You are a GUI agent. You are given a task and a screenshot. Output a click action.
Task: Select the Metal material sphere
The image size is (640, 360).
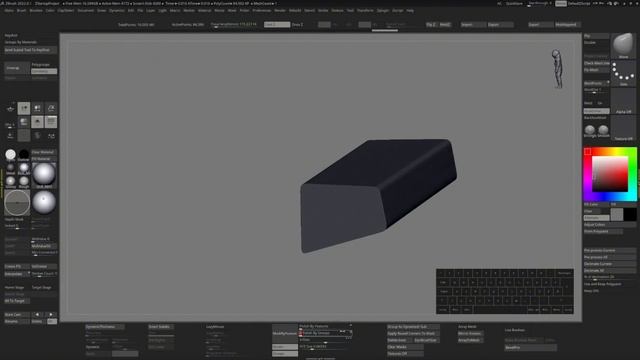(x=11, y=168)
